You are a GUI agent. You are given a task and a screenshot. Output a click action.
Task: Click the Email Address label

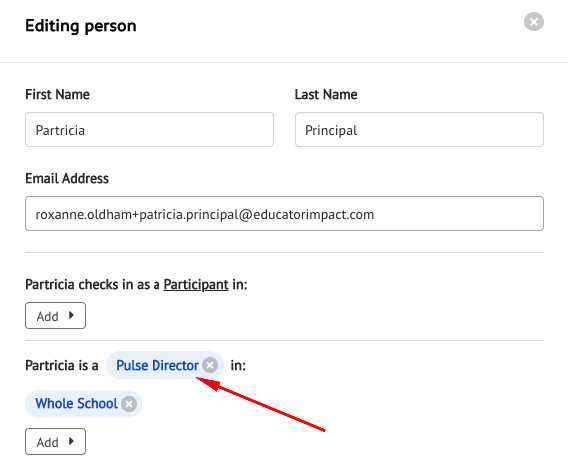[x=67, y=179]
